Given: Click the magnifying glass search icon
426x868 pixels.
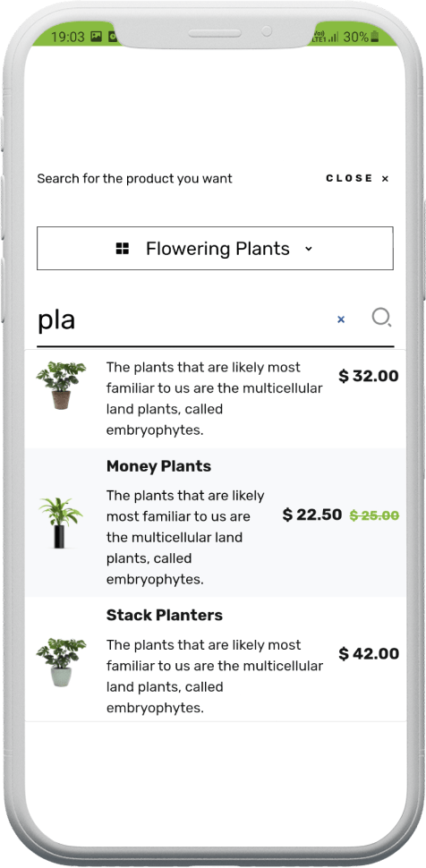Looking at the screenshot, I should (x=381, y=319).
